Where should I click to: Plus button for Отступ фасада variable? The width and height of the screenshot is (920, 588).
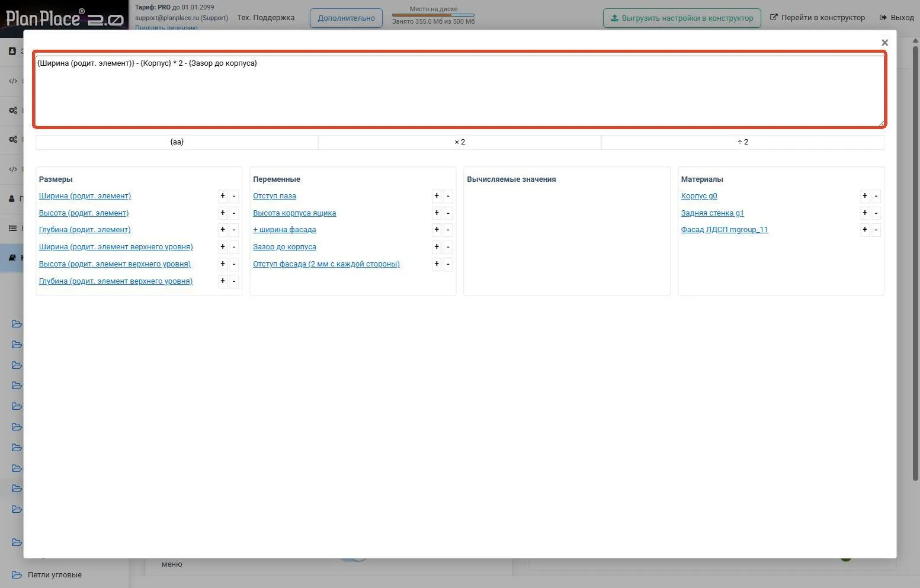pyautogui.click(x=437, y=264)
